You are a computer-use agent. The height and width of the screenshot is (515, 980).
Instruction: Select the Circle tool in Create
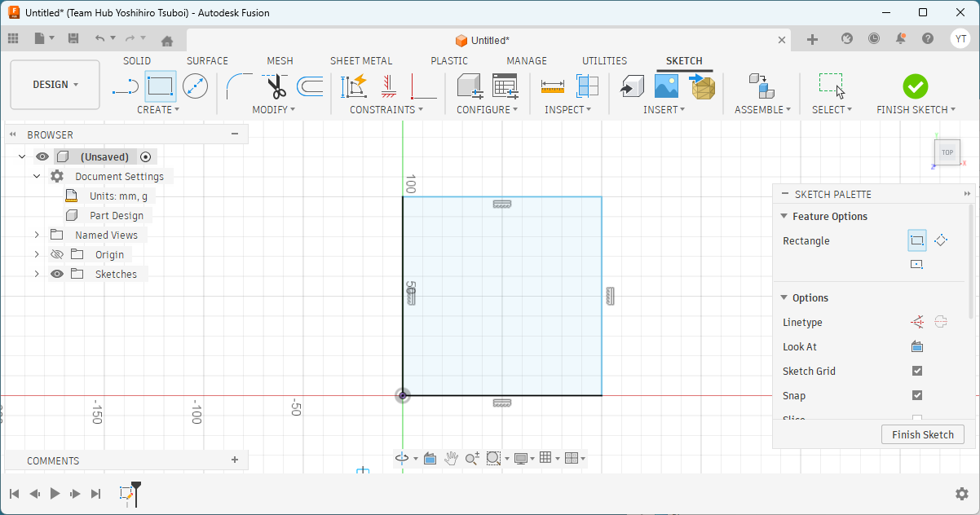(x=195, y=86)
